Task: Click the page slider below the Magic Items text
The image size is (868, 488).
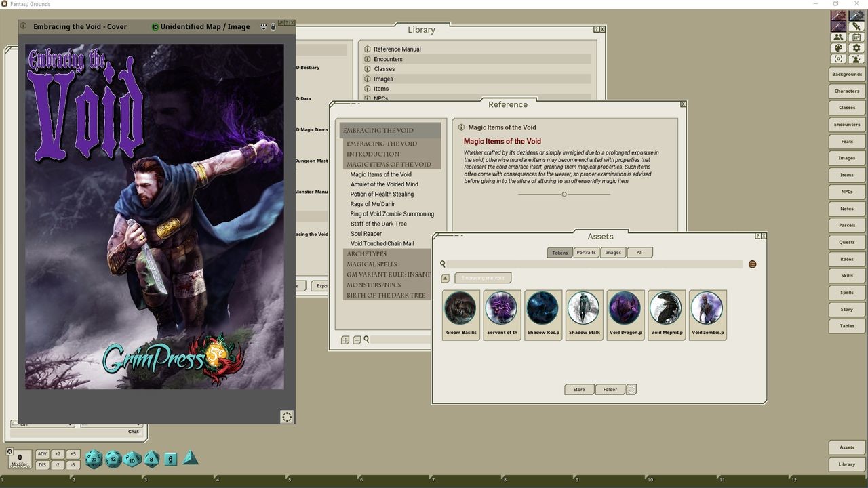Action: (564, 194)
